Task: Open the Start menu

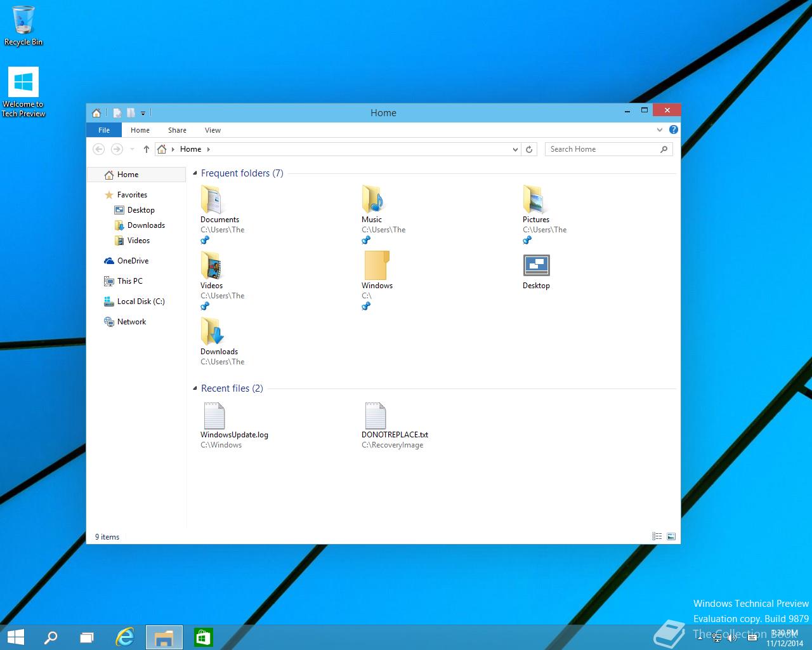Action: pos(15,637)
